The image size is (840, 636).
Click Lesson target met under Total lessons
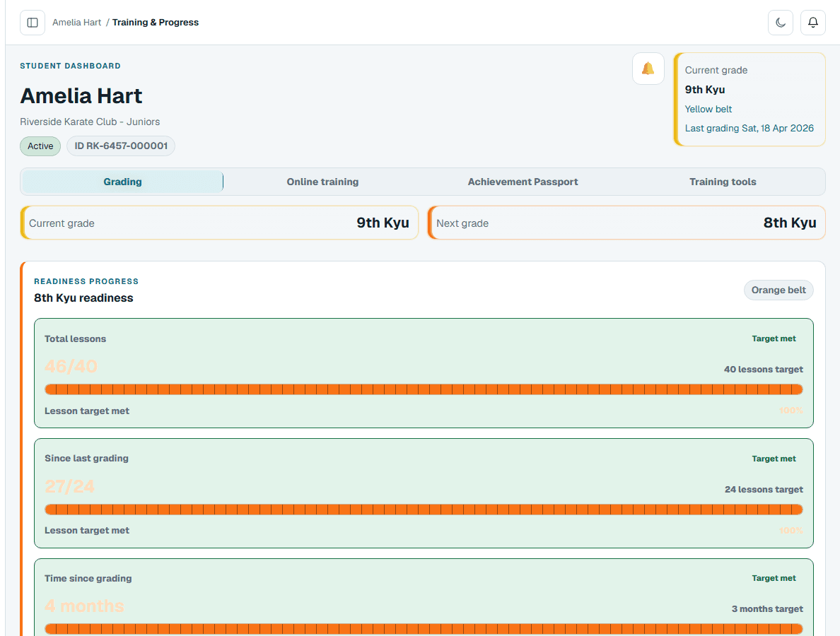87,411
